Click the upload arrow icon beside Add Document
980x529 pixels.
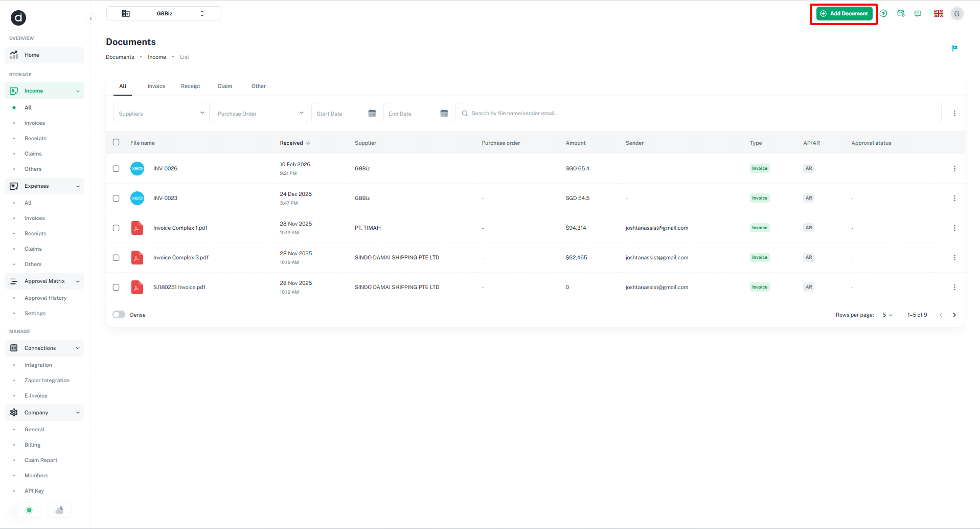[x=883, y=14]
